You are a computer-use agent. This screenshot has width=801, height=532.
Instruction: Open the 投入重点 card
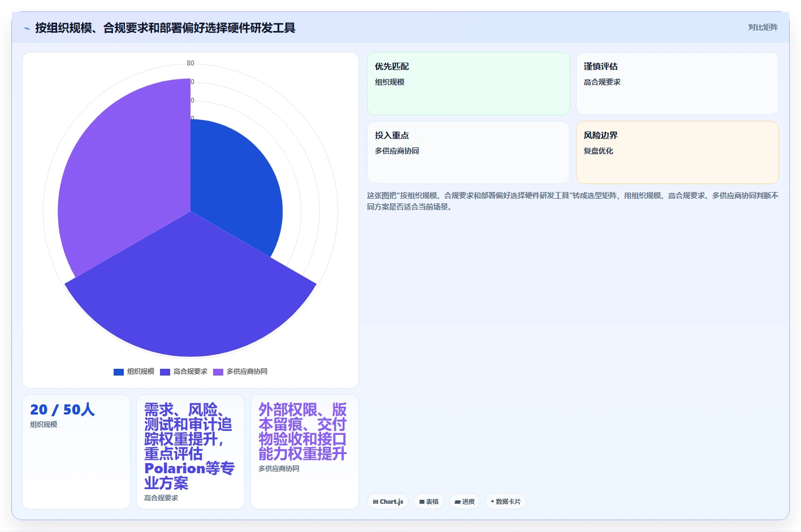point(469,152)
